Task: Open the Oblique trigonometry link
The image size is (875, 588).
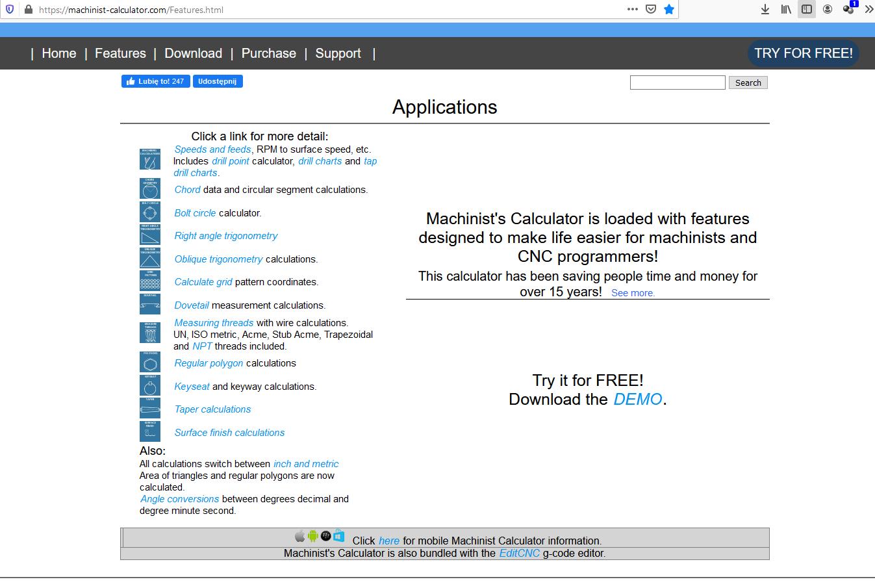Action: coord(219,259)
